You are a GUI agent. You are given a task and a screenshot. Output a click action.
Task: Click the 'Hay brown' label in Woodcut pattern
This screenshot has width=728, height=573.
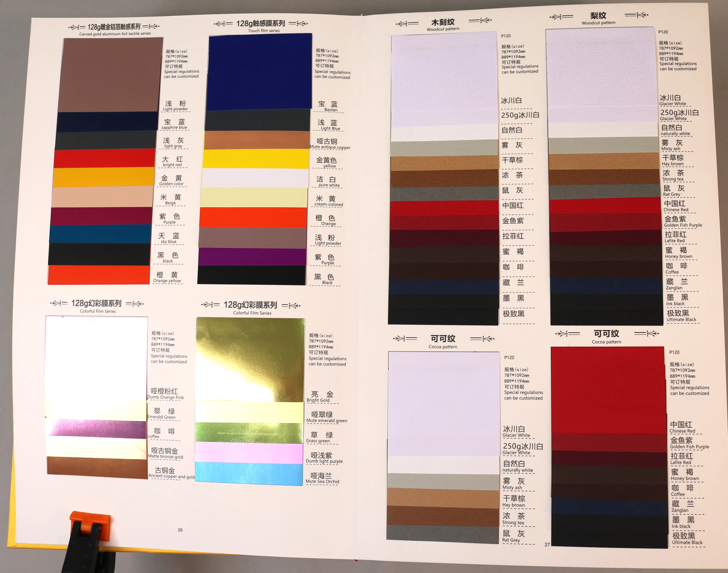[x=673, y=164]
